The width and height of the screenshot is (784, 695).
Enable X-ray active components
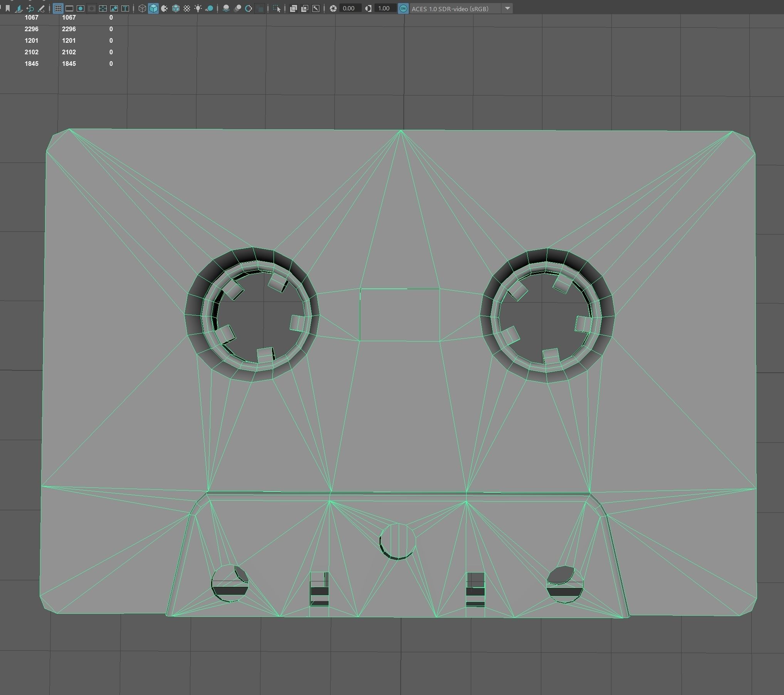(x=305, y=8)
